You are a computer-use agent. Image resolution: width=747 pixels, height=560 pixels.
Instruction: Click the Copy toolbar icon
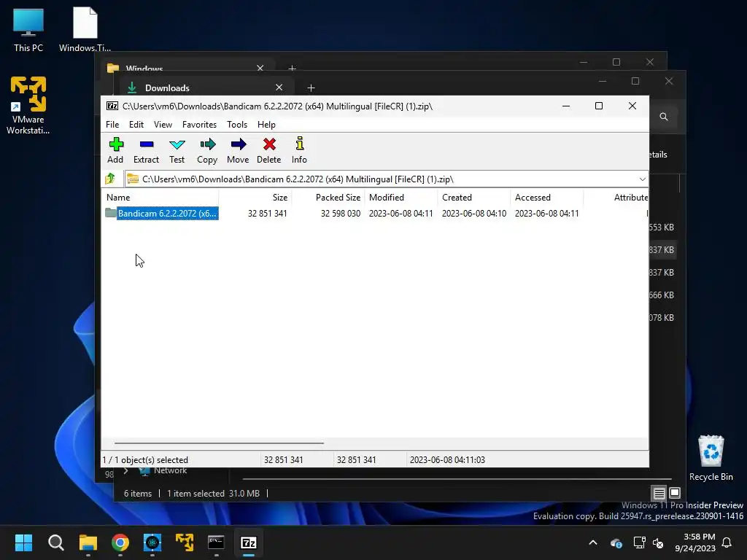tap(207, 150)
